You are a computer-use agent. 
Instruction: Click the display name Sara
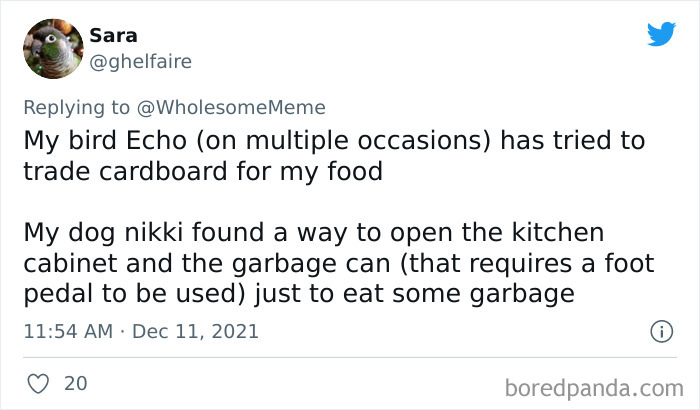(114, 35)
